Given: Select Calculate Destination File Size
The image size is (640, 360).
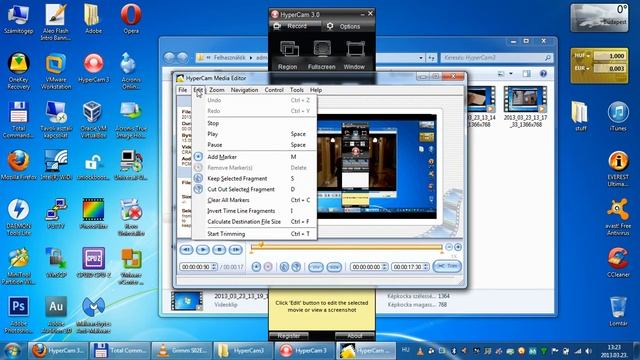Looking at the screenshot, I should coord(254,222).
